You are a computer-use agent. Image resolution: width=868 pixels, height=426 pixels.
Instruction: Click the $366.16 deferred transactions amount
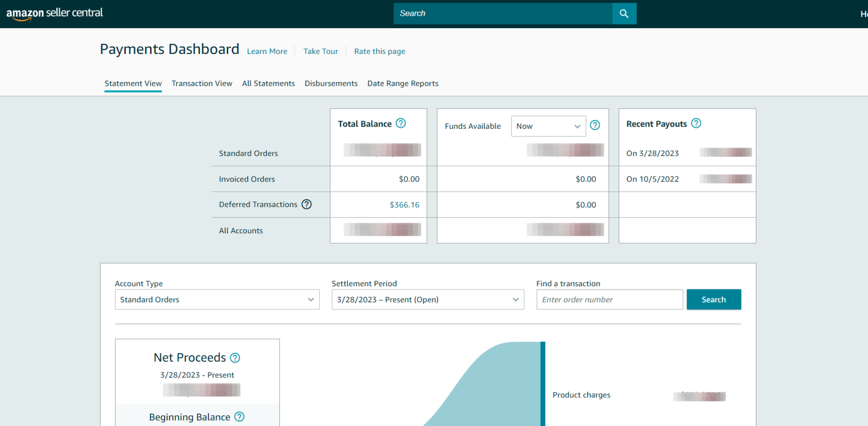click(404, 205)
